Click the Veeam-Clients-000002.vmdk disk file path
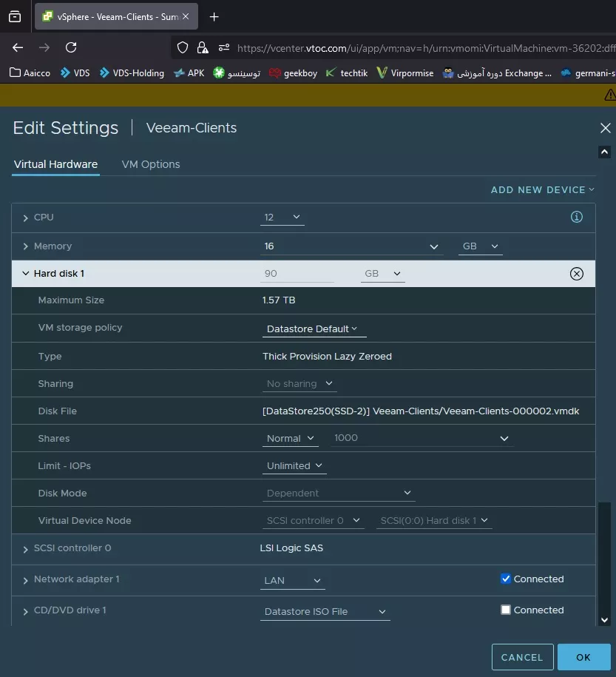The image size is (616, 677). coord(421,411)
